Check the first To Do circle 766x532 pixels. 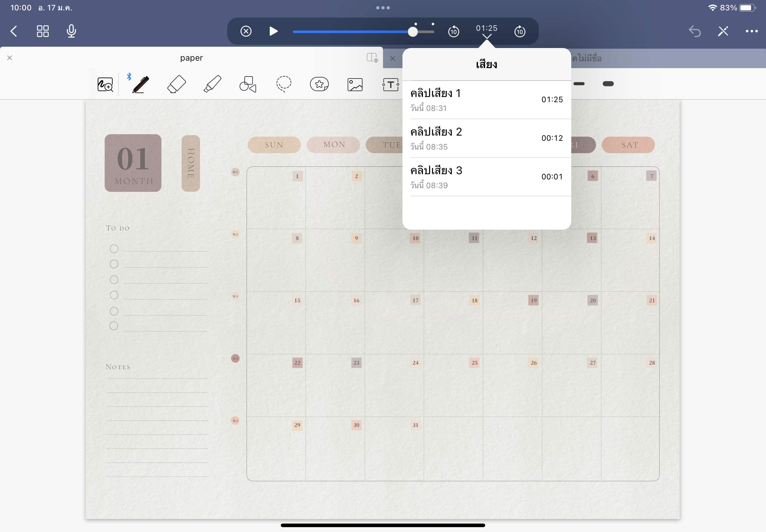(114, 249)
